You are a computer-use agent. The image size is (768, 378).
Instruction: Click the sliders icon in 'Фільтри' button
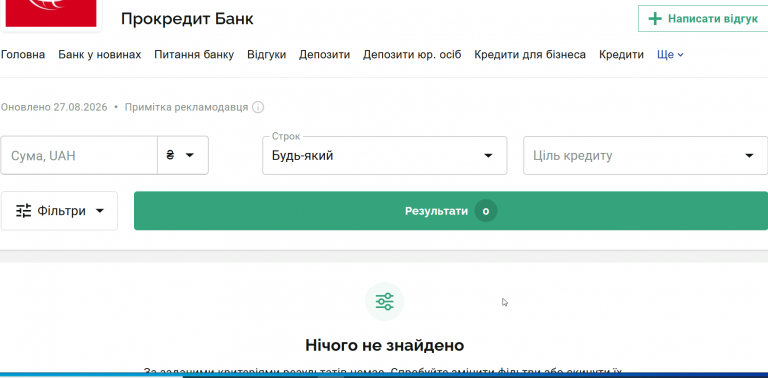(x=24, y=211)
